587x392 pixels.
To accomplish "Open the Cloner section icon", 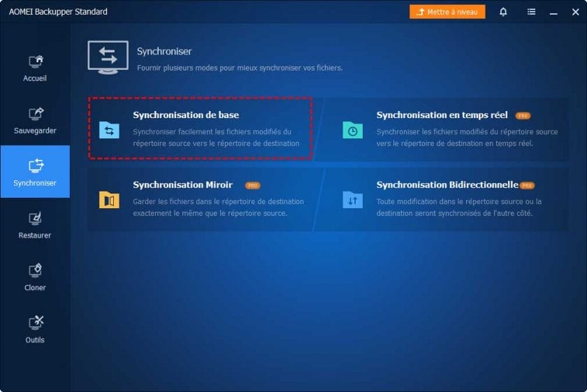I will [35, 271].
